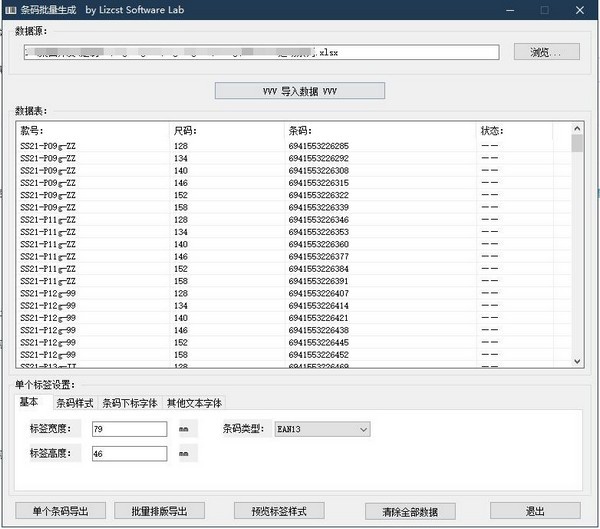Select the row with barcode 6941553226285
600x529 pixels.
[318, 146]
